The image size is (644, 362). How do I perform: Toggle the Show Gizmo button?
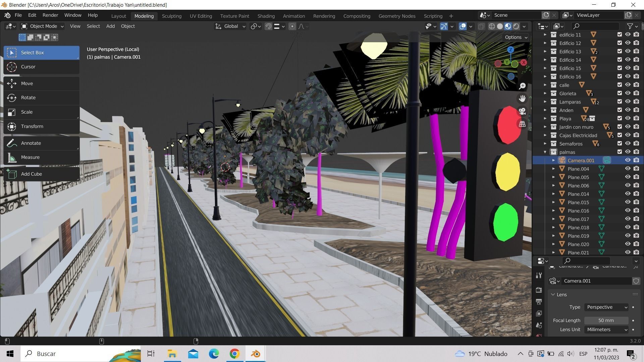(x=444, y=26)
